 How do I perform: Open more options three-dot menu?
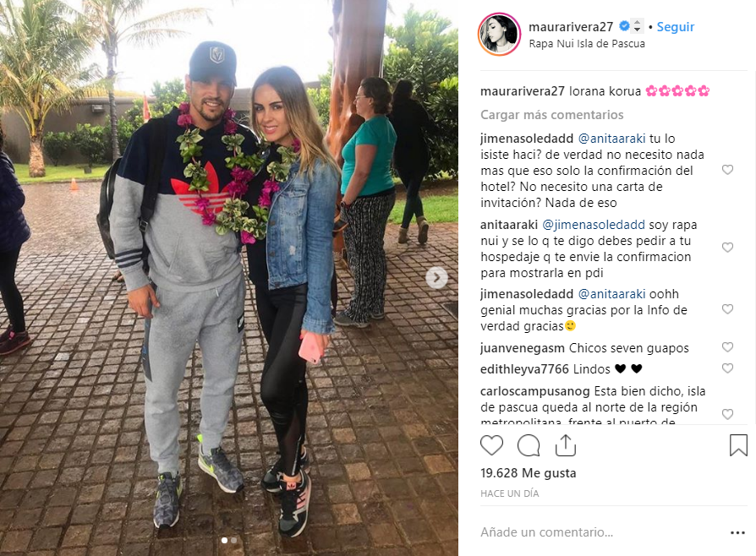point(737,532)
